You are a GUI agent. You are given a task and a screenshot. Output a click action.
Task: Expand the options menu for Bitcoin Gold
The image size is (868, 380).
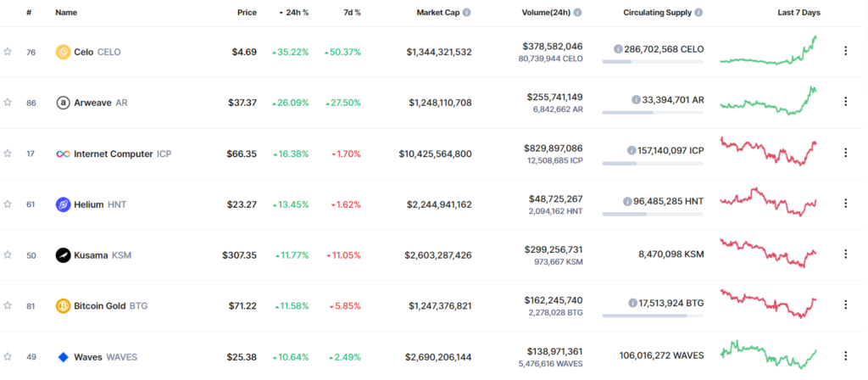(845, 305)
